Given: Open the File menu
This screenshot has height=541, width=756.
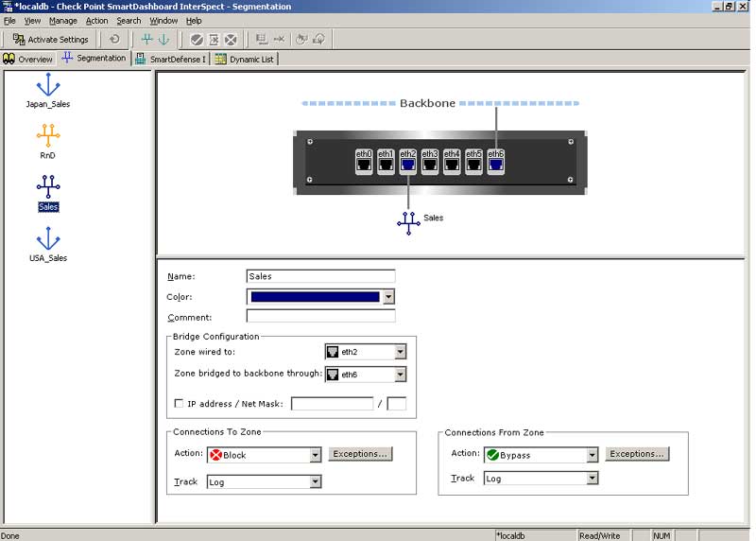Looking at the screenshot, I should pyautogui.click(x=9, y=21).
